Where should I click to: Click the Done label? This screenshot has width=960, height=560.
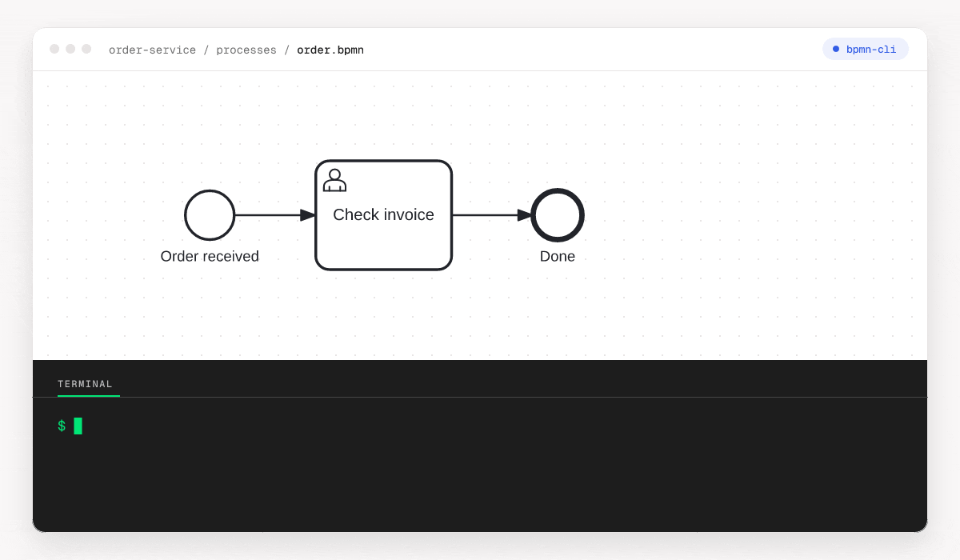558,257
